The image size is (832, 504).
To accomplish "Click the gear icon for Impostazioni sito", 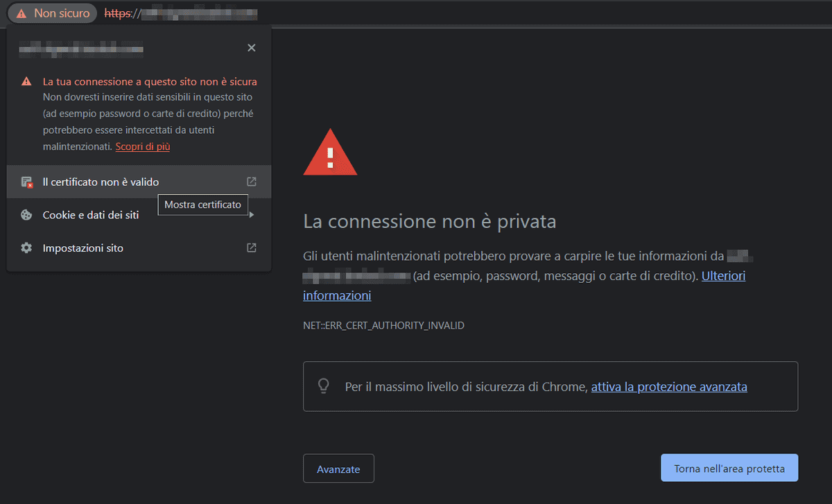I will pos(26,247).
